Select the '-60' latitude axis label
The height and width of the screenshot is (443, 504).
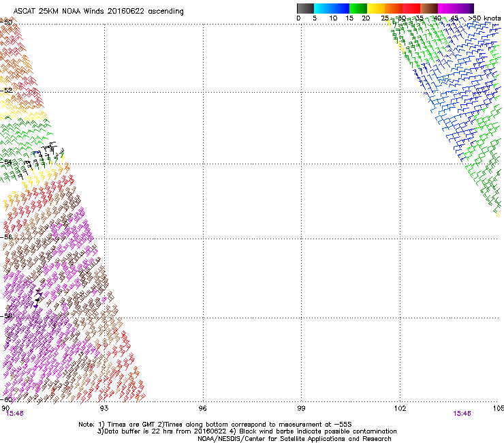click(x=6, y=400)
